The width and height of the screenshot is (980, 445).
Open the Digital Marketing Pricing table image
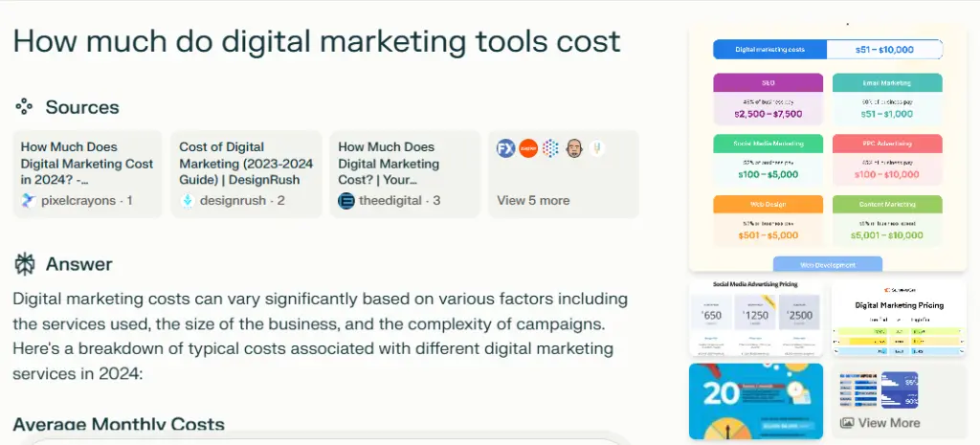pyautogui.click(x=899, y=318)
